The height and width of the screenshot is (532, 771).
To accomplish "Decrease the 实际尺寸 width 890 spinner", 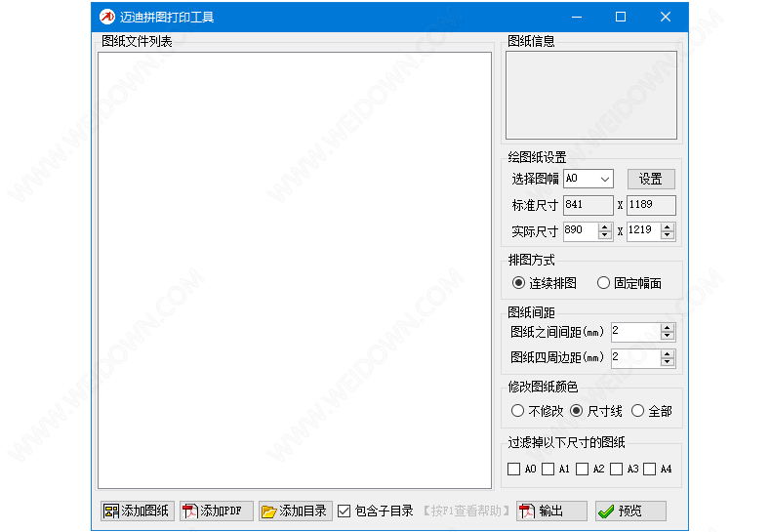I will (605, 235).
